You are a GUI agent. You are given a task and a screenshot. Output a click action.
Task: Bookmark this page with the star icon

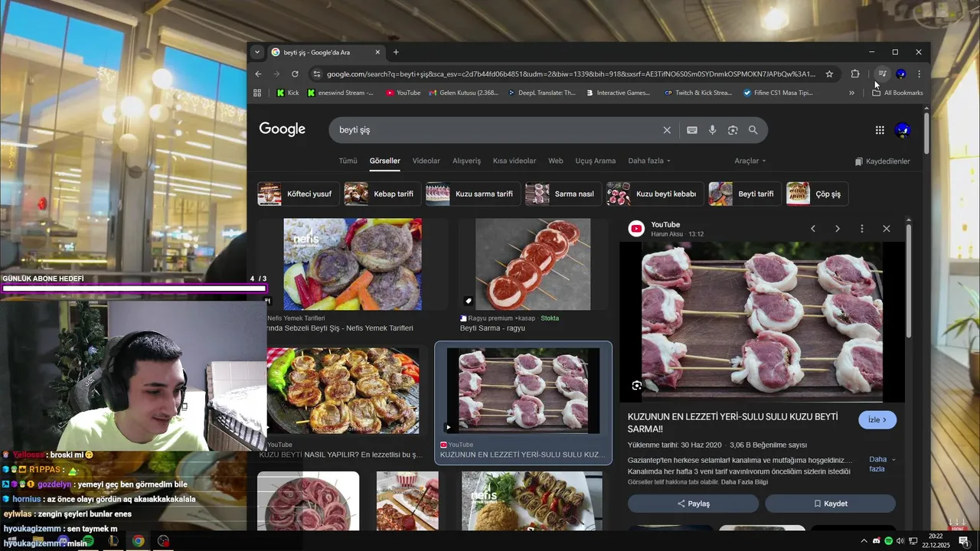click(x=829, y=74)
